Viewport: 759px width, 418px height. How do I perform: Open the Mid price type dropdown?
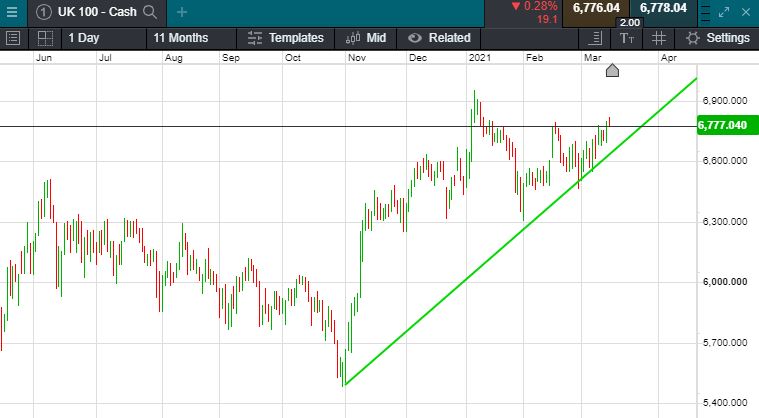[x=366, y=38]
